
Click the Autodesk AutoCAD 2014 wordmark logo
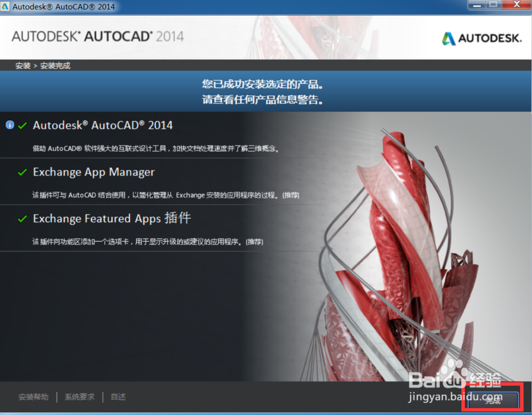pos(97,37)
